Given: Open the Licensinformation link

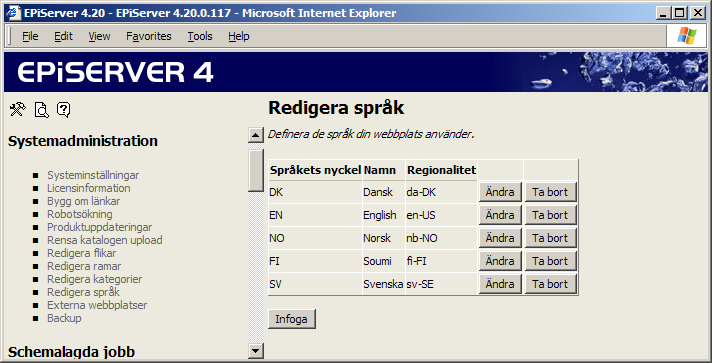Looking at the screenshot, I should [89, 188].
